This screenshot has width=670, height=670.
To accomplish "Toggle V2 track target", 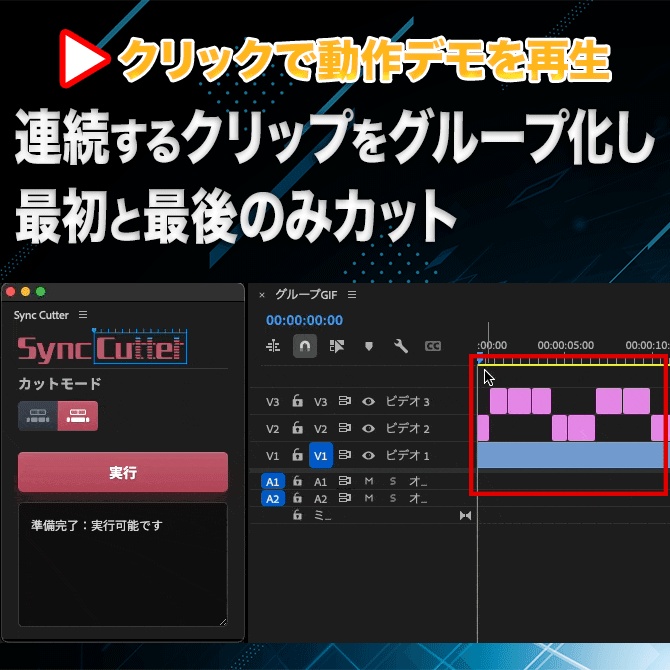I will point(320,429).
